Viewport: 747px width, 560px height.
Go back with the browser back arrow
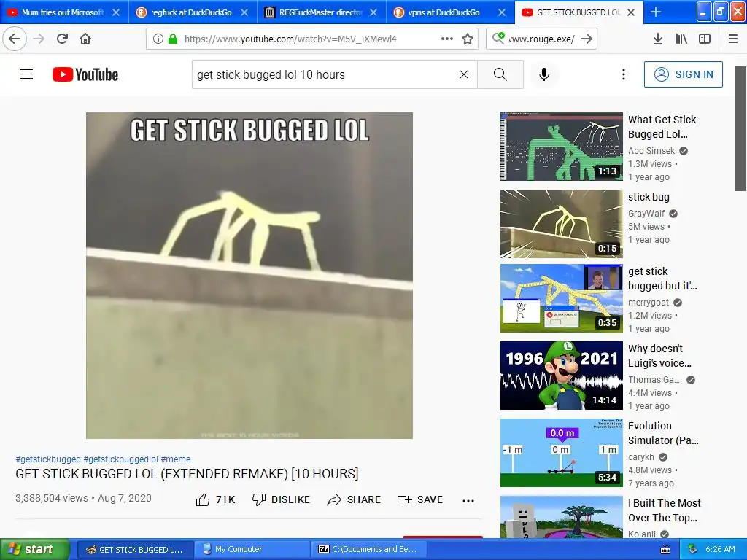tap(15, 39)
